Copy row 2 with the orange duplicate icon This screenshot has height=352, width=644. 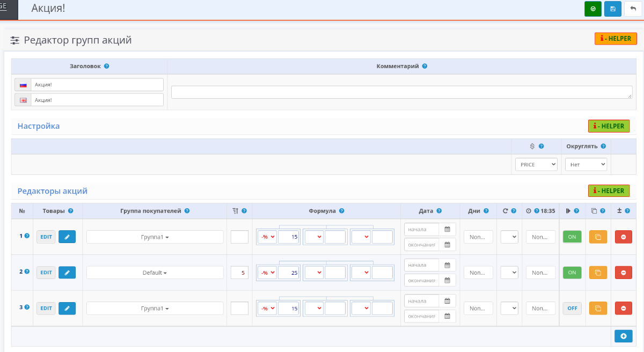[598, 273]
